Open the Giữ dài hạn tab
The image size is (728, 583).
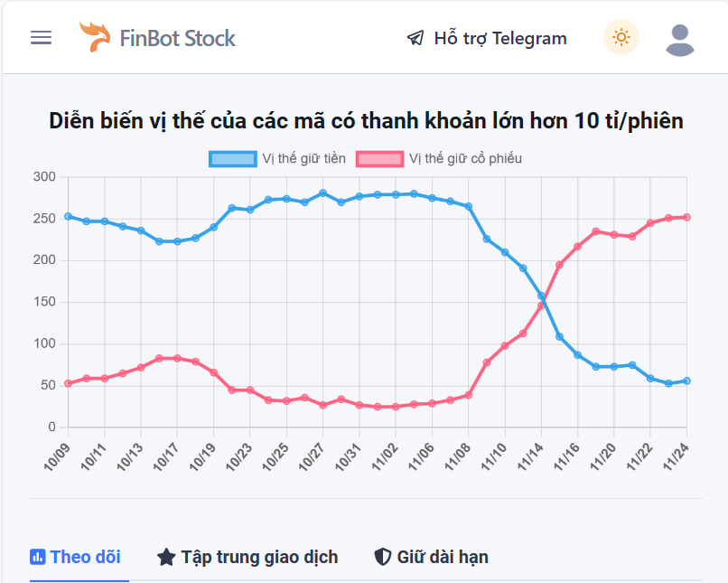pos(441,557)
